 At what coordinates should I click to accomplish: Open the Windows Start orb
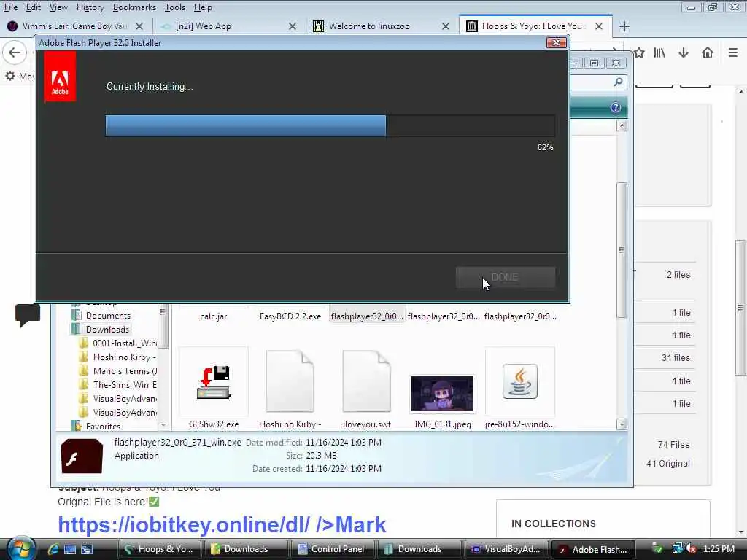pos(20,548)
